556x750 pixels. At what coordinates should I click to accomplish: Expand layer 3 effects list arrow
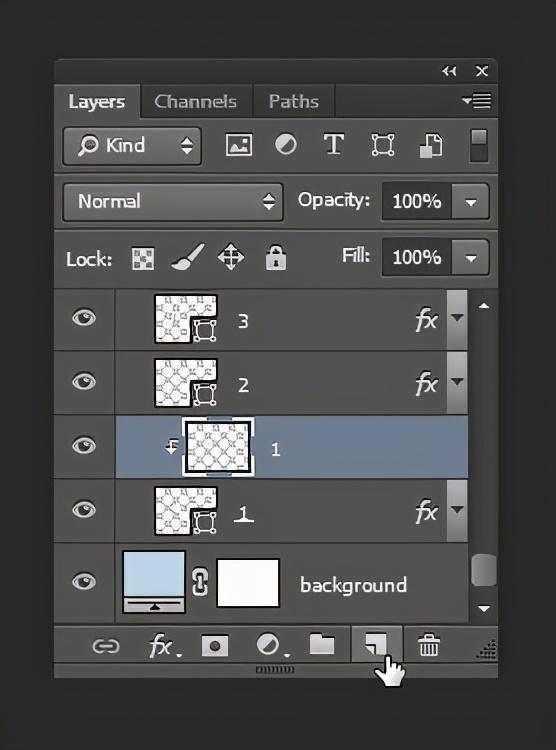pos(457,319)
